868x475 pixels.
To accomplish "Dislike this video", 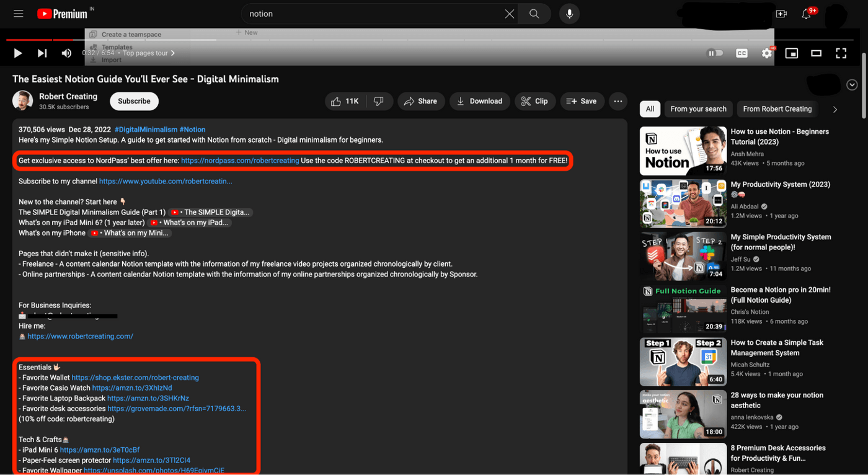I will [379, 101].
